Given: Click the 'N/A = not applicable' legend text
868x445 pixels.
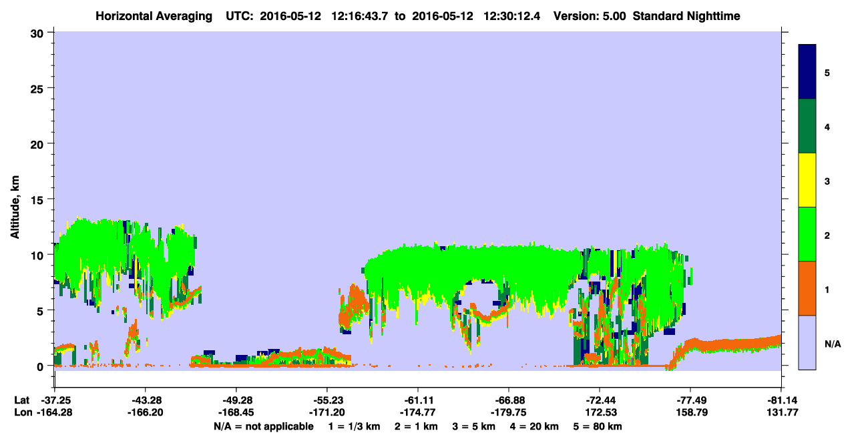Looking at the screenshot, I should pyautogui.click(x=264, y=426).
